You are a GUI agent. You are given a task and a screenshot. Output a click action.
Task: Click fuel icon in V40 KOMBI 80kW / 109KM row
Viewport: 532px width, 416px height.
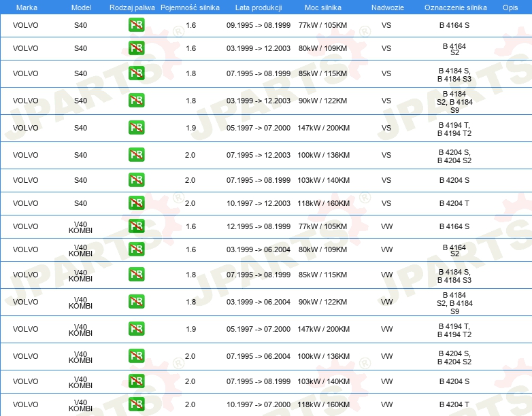point(136,249)
